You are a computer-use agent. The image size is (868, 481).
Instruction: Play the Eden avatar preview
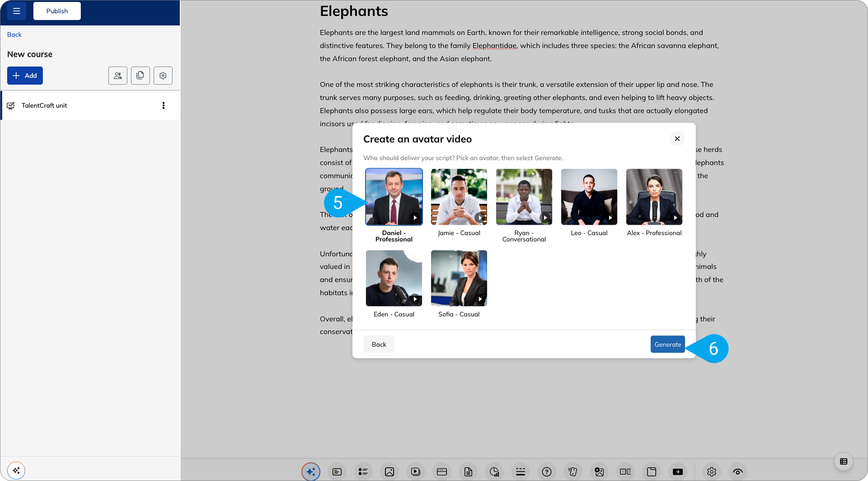pyautogui.click(x=415, y=299)
